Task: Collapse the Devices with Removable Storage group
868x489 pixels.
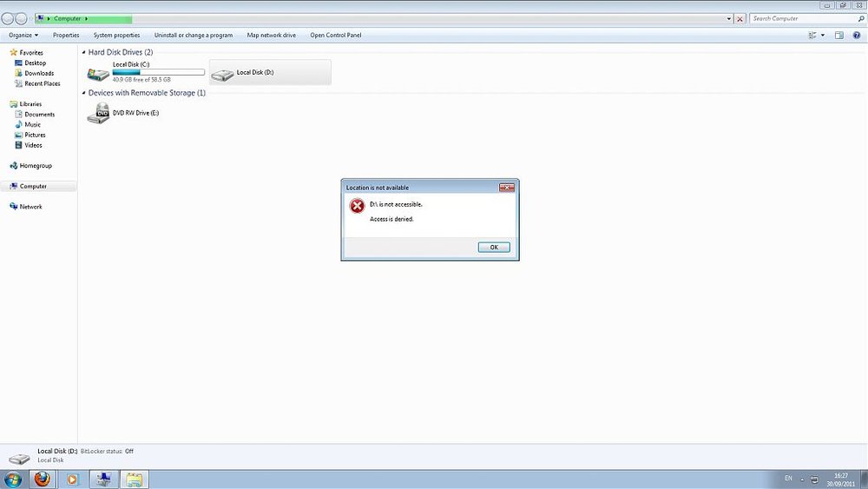Action: coord(84,93)
